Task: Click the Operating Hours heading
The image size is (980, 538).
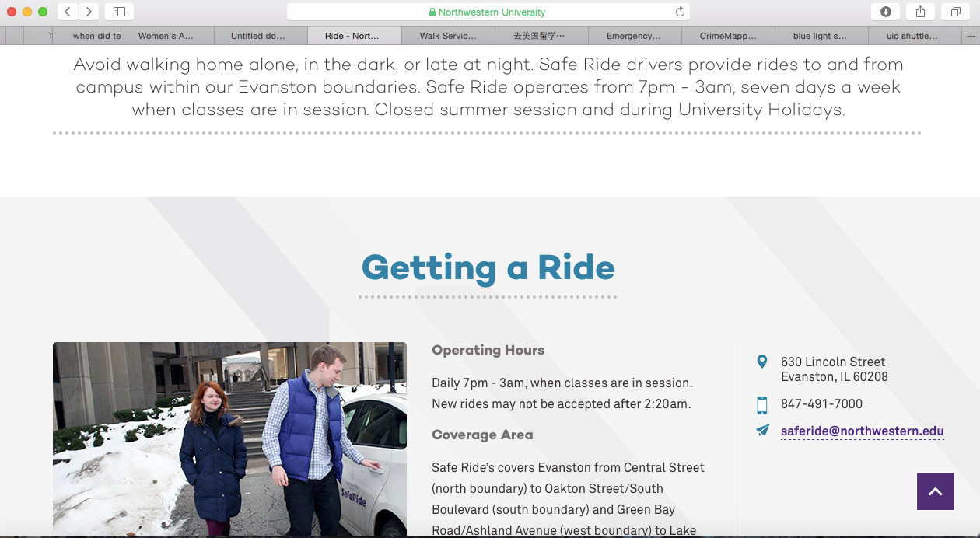Action: pyautogui.click(x=488, y=350)
